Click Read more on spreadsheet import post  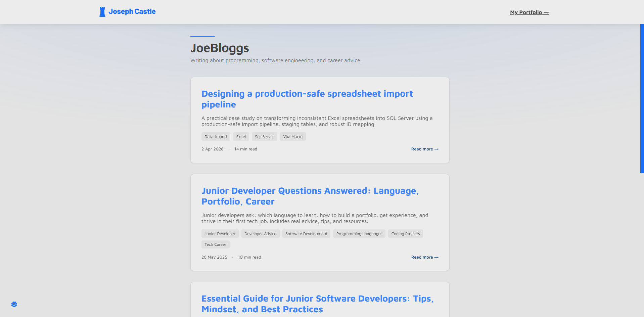(425, 149)
